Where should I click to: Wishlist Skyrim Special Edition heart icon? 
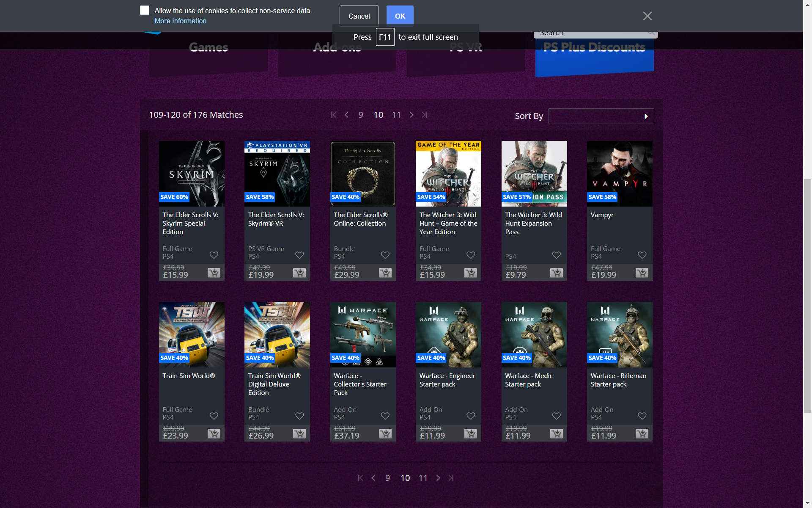coord(214,255)
